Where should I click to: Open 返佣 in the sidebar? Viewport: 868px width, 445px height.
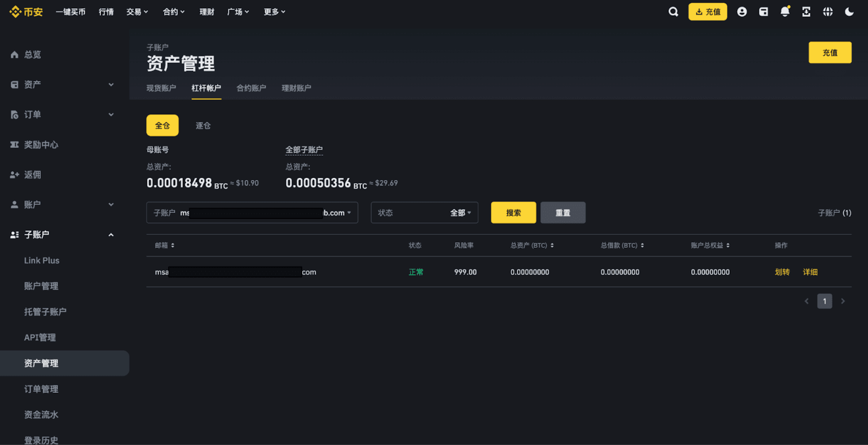click(33, 175)
